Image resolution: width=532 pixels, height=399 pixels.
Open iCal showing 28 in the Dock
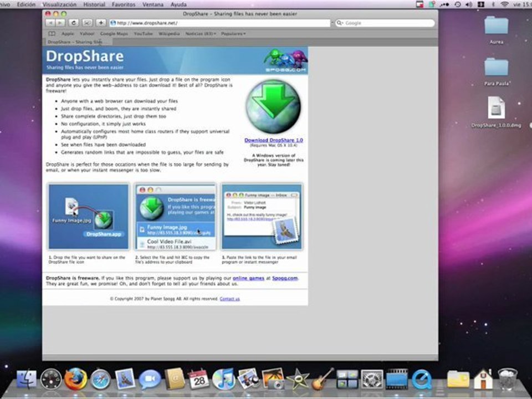tap(199, 379)
